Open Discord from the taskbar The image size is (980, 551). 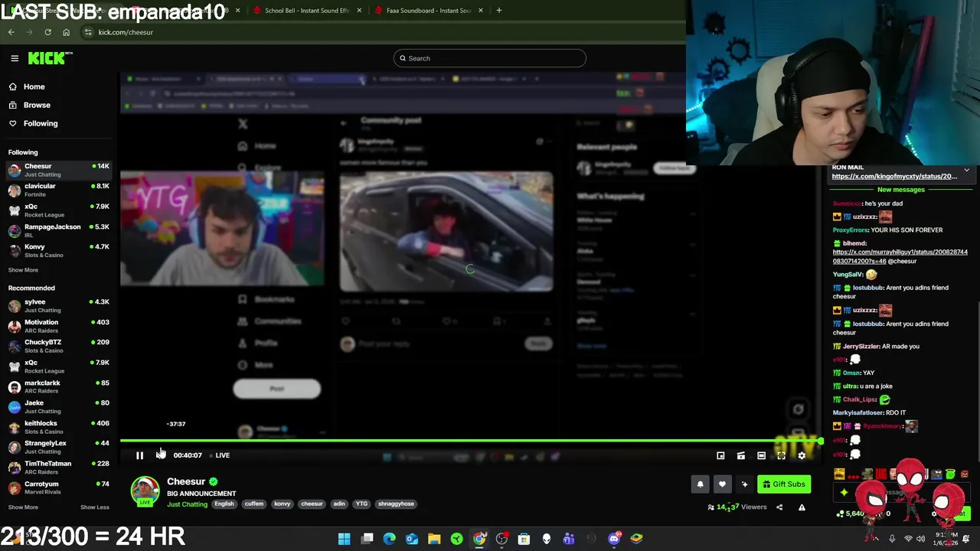click(613, 539)
